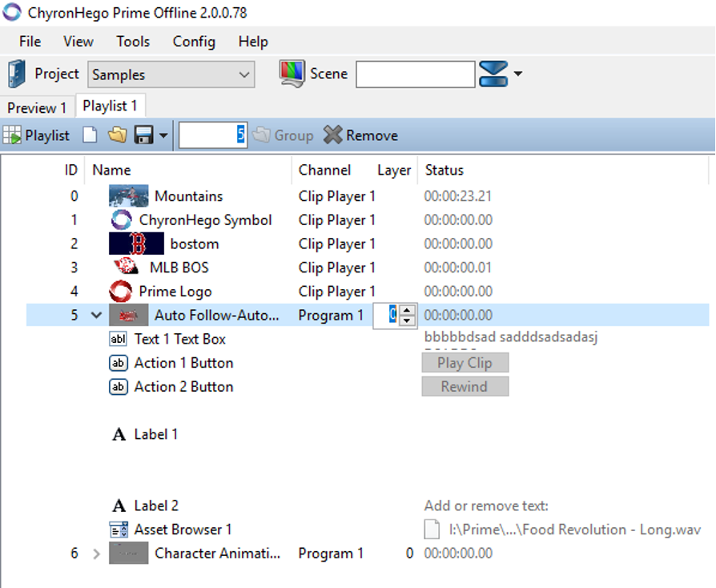
Task: Click the Scene monitor icon
Action: [292, 74]
